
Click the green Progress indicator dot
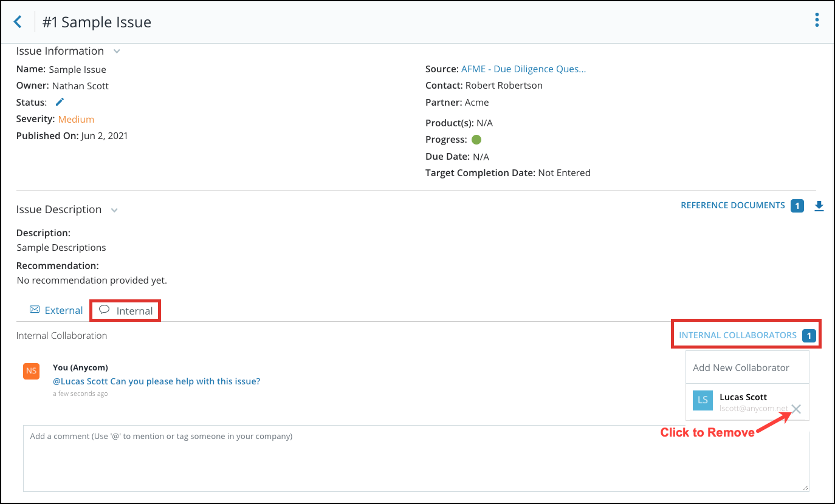(476, 140)
